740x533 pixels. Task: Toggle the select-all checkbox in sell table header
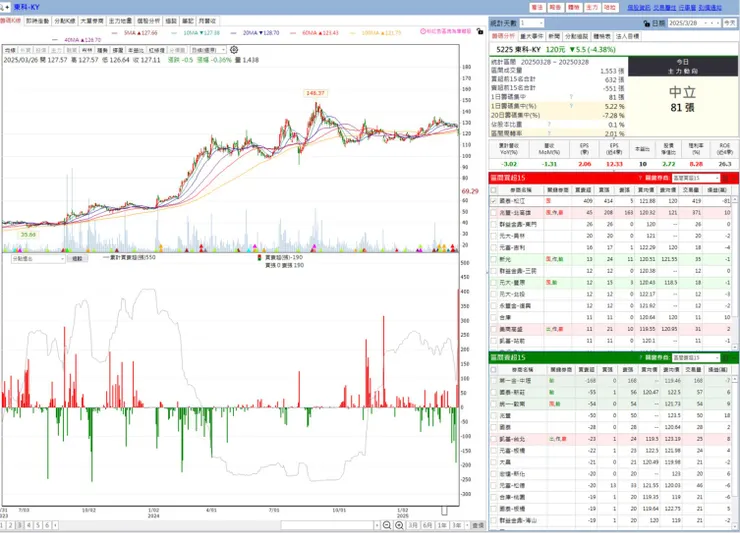click(x=494, y=369)
